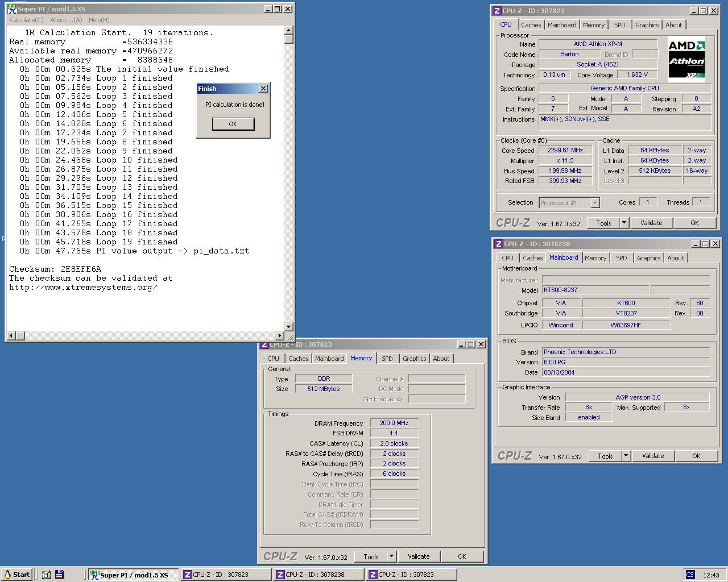Switch to Mainboard tab in CPU-Z CPU window

pos(562,25)
